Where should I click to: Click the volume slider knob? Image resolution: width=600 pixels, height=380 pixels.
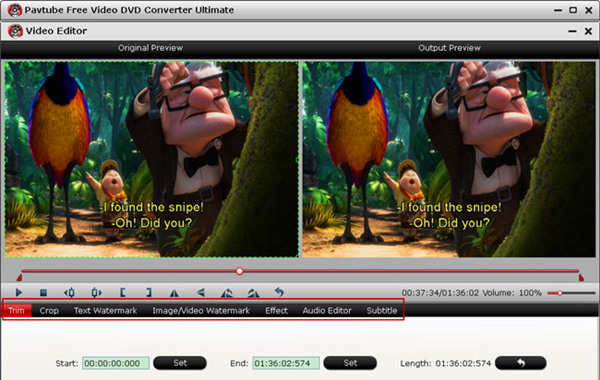coord(559,293)
